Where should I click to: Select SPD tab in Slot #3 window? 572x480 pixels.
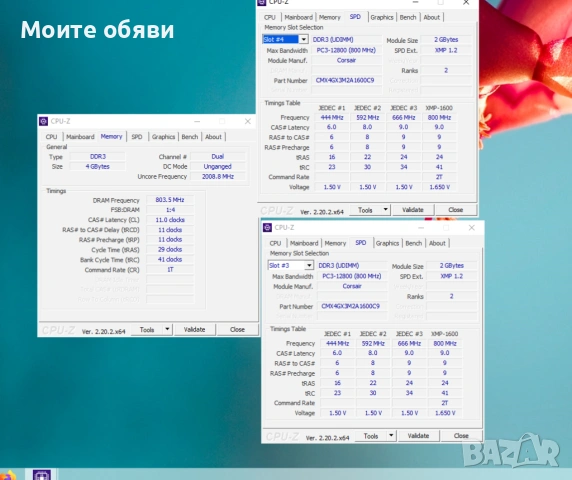pos(361,243)
